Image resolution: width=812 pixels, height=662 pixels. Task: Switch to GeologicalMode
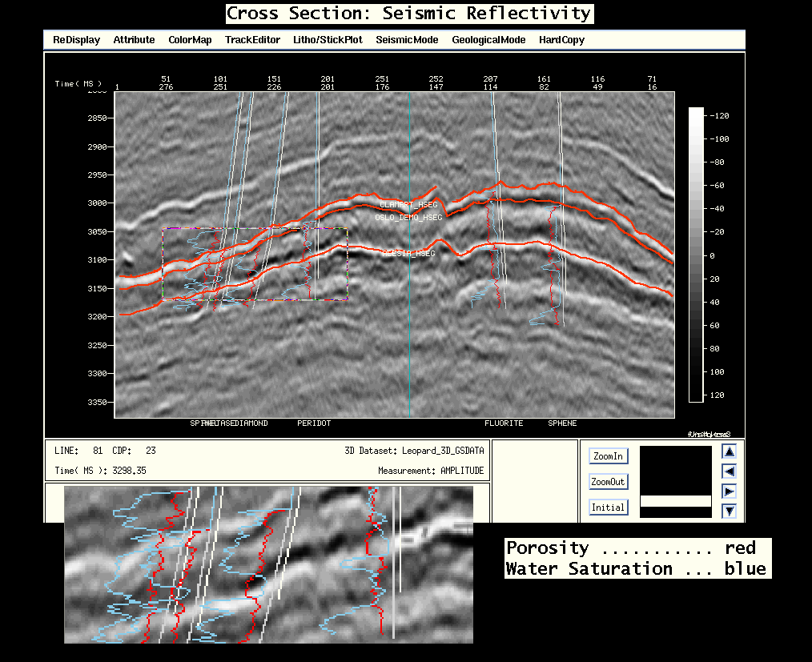tap(488, 40)
